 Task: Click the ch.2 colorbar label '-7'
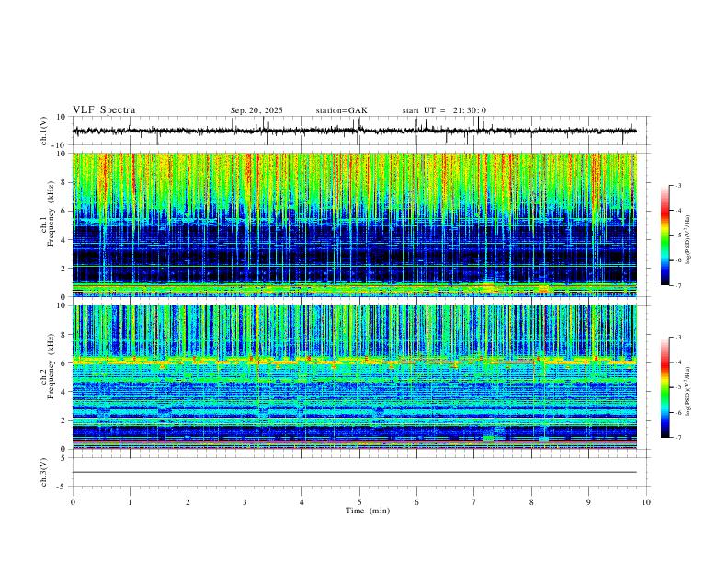[677, 438]
